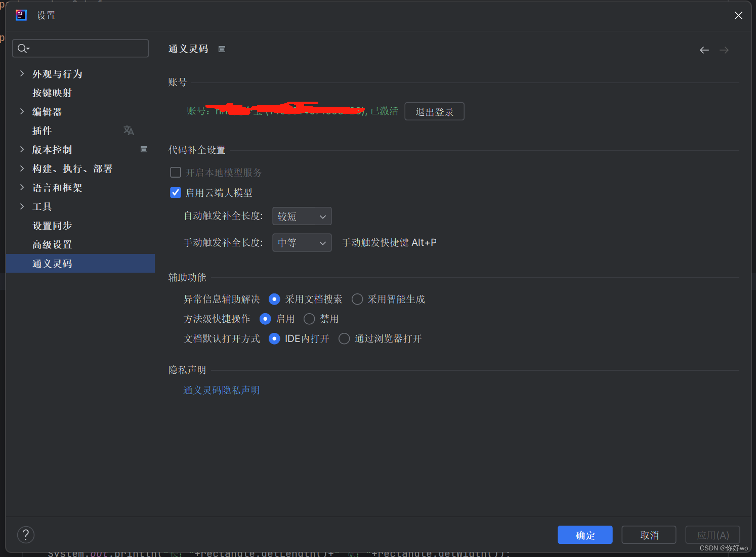Click the 手动触发快捷键 Alt+P text
Image resolution: width=756 pixels, height=557 pixels.
389,243
